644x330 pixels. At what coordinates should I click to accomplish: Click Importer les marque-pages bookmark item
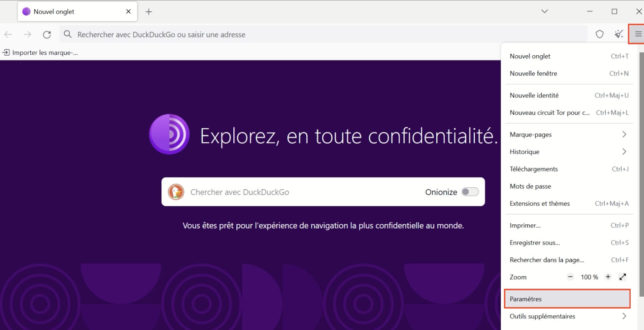(40, 53)
